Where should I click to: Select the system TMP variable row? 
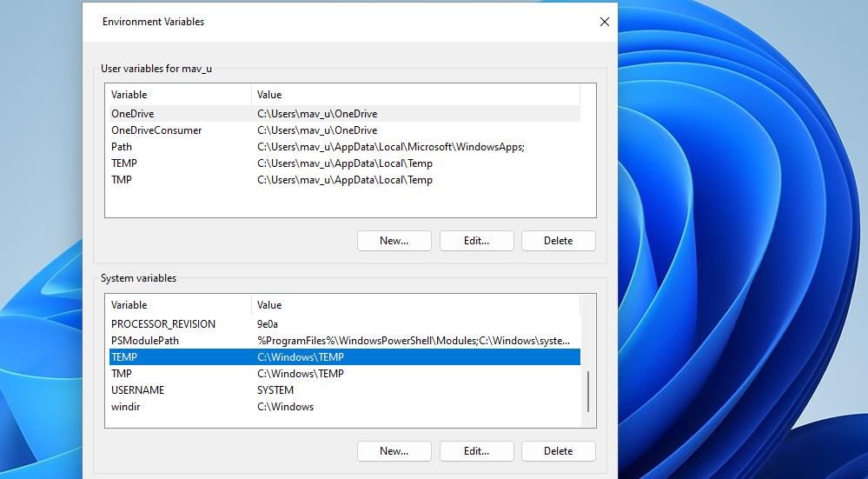coord(122,374)
